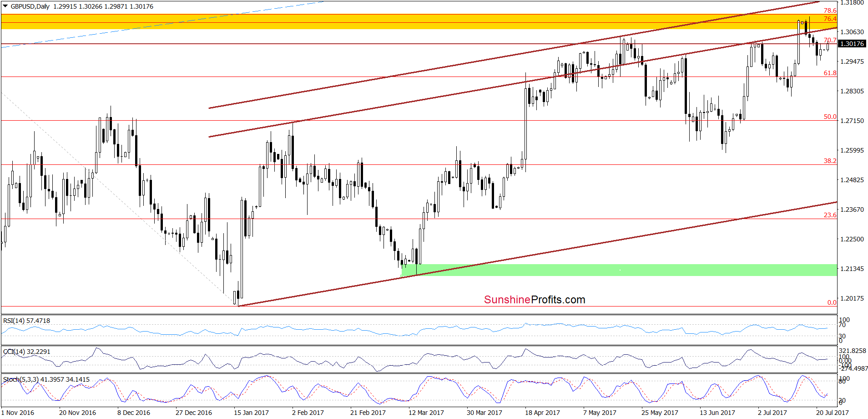
Task: Click the 20 Jul 2017 date label
Action: pyautogui.click(x=833, y=413)
